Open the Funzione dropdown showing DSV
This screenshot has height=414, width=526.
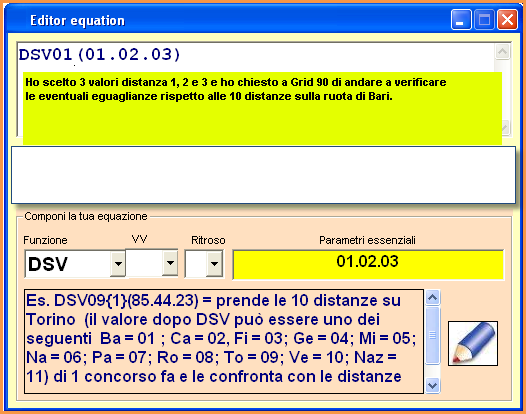(118, 264)
